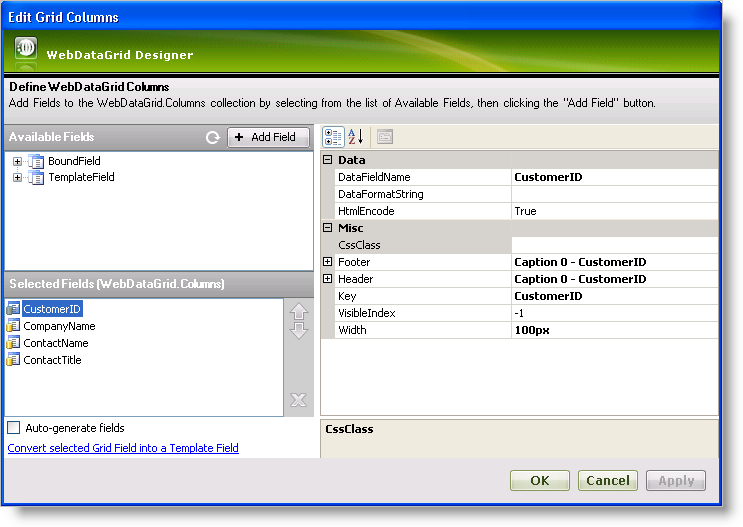Select ContactTitle in Selected Fields list
This screenshot has width=743, height=527.
(x=53, y=360)
